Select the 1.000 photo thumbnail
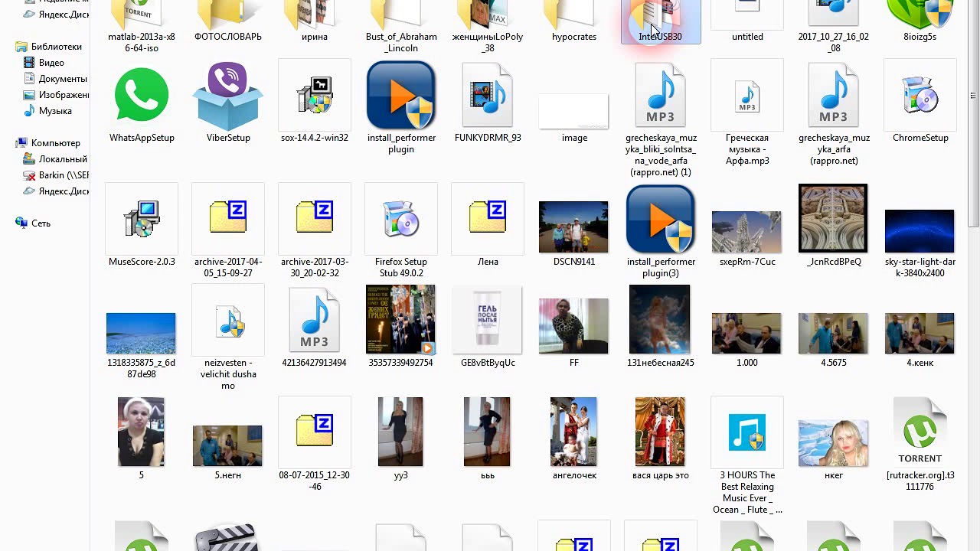 pyautogui.click(x=746, y=334)
